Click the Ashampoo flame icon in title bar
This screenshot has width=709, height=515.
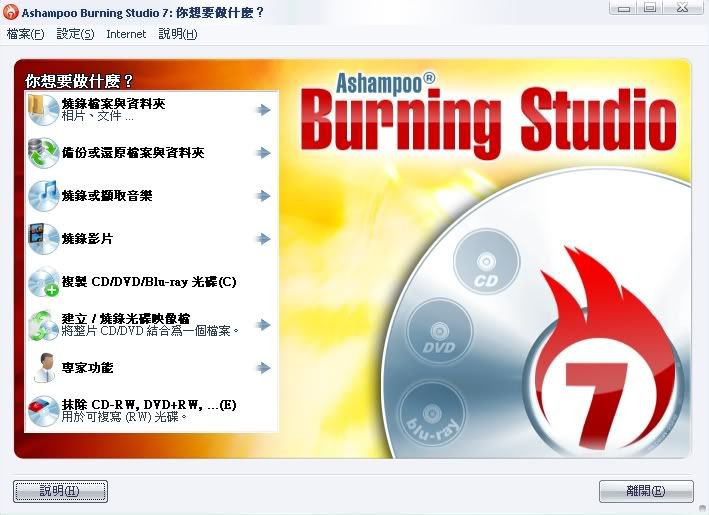click(10, 12)
